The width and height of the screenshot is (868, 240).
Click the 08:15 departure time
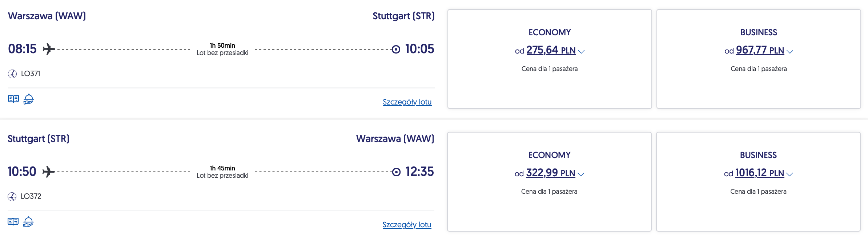coord(23,49)
